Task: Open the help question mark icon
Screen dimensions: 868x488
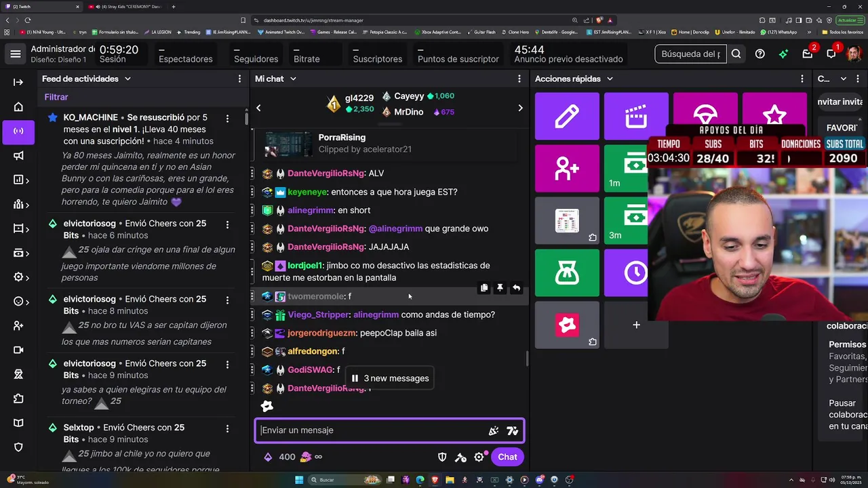Action: (760, 54)
